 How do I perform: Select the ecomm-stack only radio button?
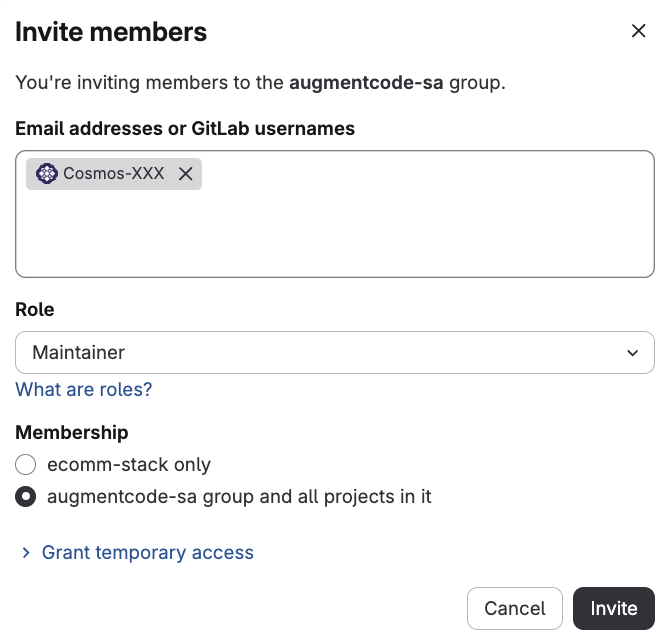(25, 465)
